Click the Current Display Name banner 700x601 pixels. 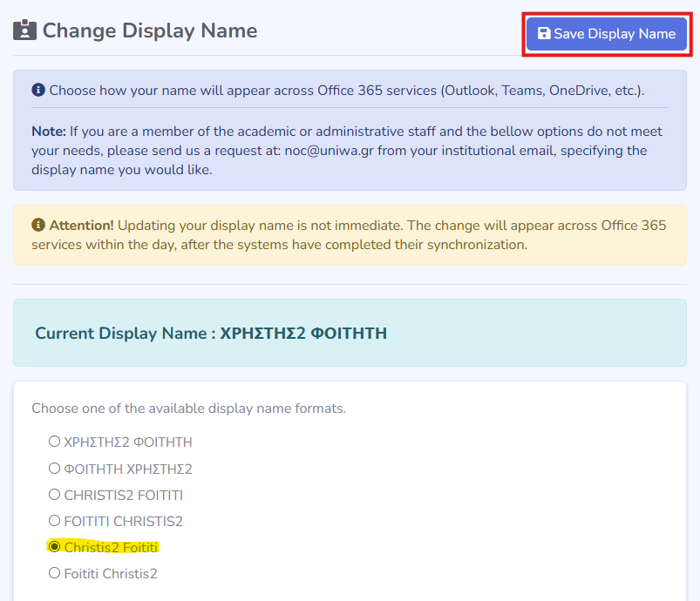point(350,333)
